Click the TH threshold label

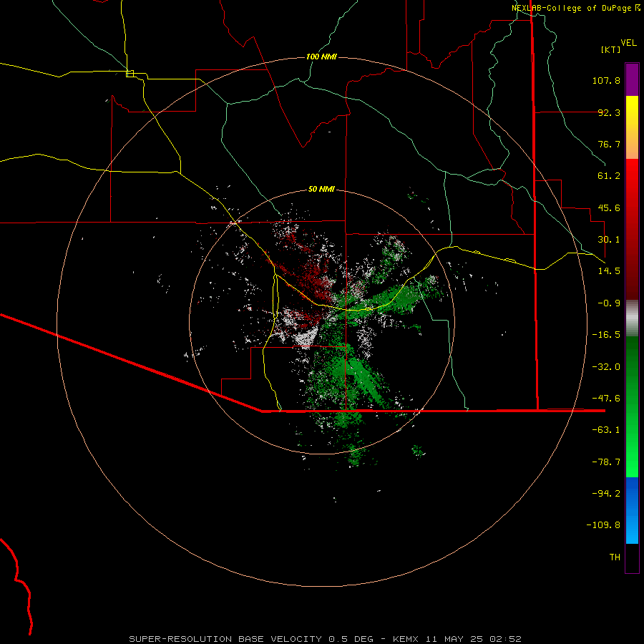615,557
